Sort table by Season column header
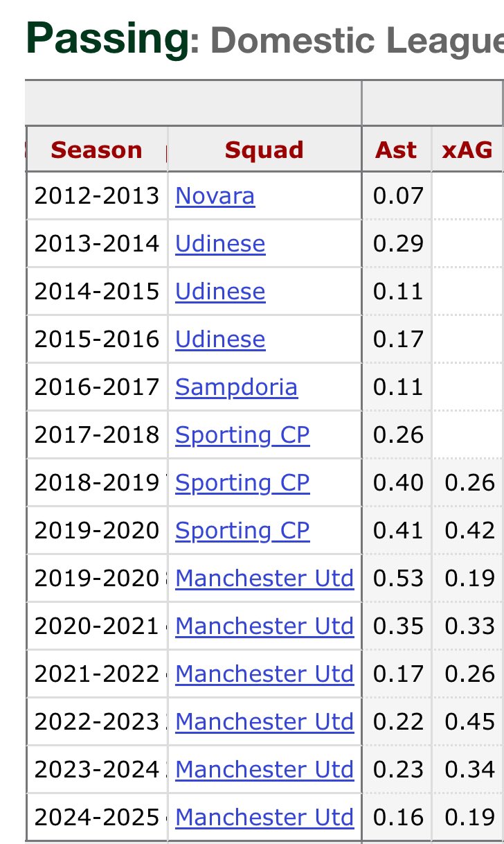The image size is (504, 844). (x=97, y=150)
